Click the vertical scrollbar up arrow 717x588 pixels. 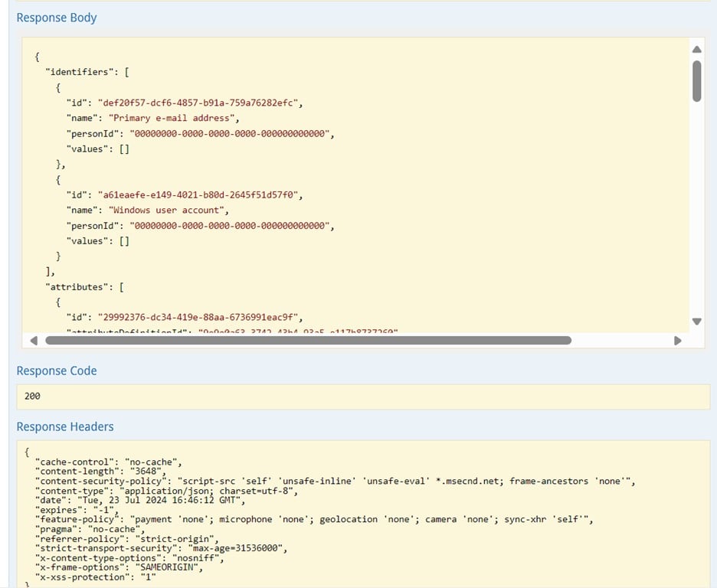point(696,50)
